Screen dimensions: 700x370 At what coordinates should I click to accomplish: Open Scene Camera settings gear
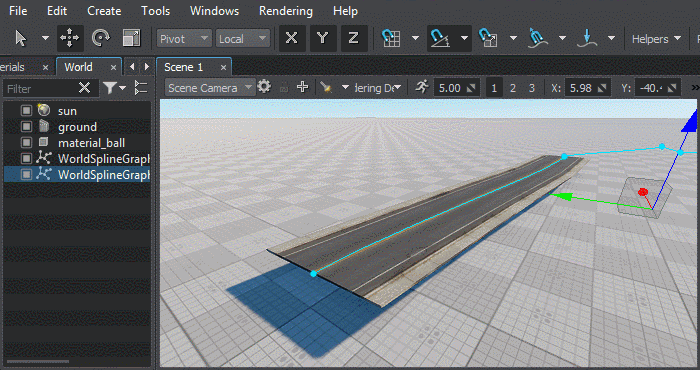click(264, 87)
